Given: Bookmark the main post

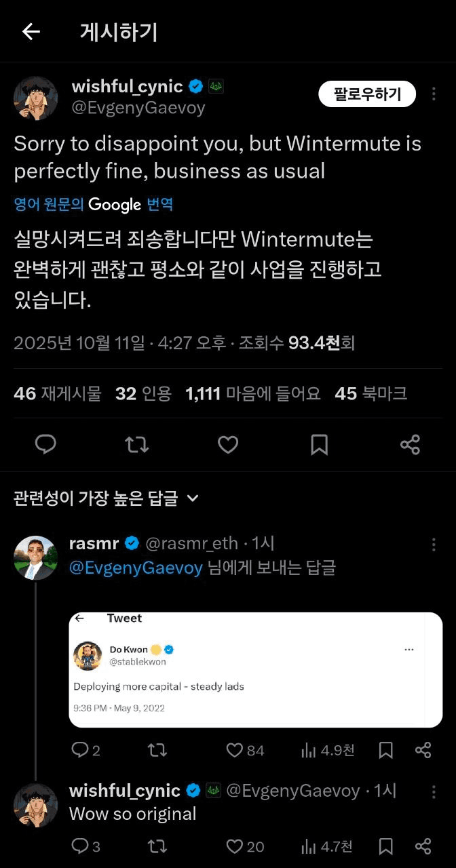Looking at the screenshot, I should pyautogui.click(x=319, y=445).
